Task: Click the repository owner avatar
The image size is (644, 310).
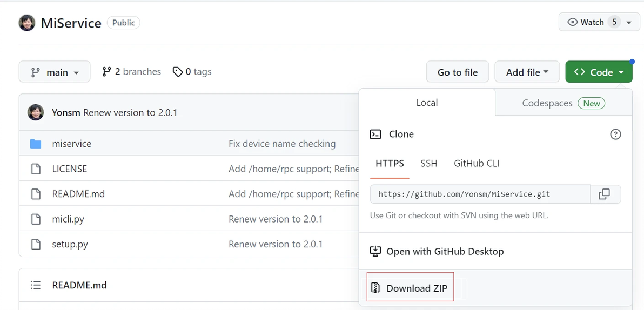Action: click(x=27, y=23)
